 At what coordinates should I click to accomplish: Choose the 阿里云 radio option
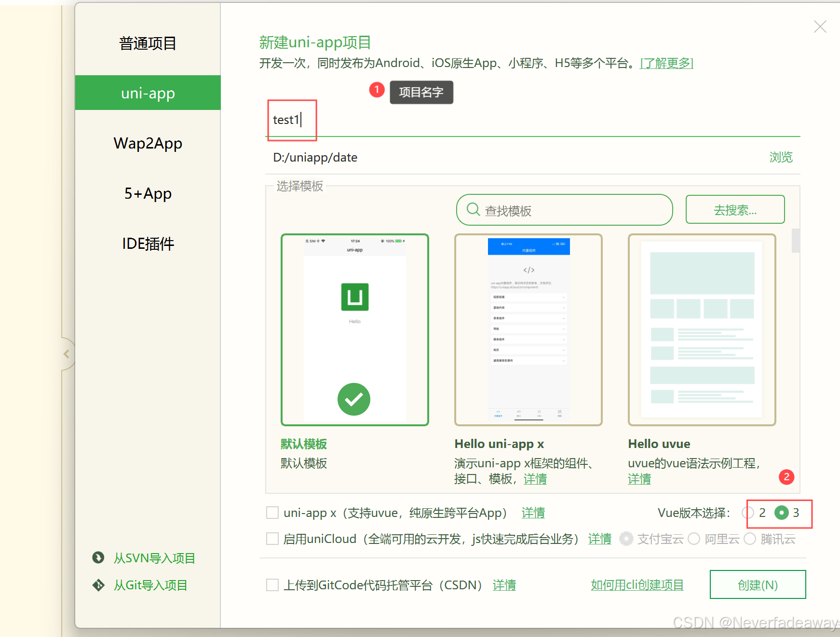[x=694, y=539]
